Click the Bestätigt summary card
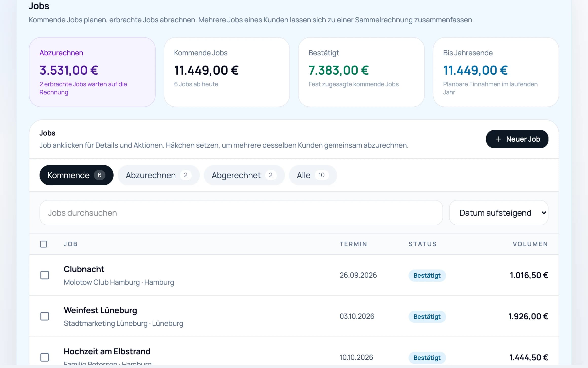 click(x=361, y=72)
